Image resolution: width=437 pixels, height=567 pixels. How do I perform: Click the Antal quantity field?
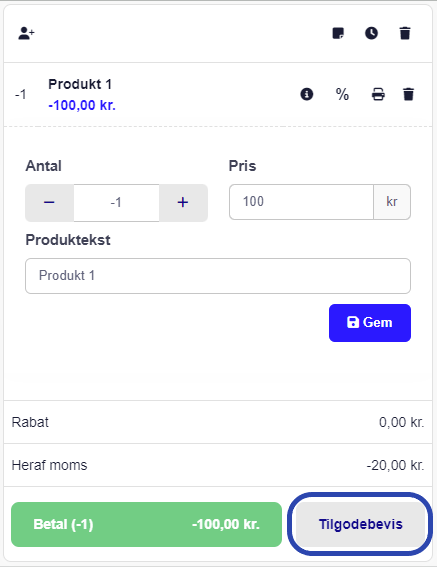tap(116, 202)
